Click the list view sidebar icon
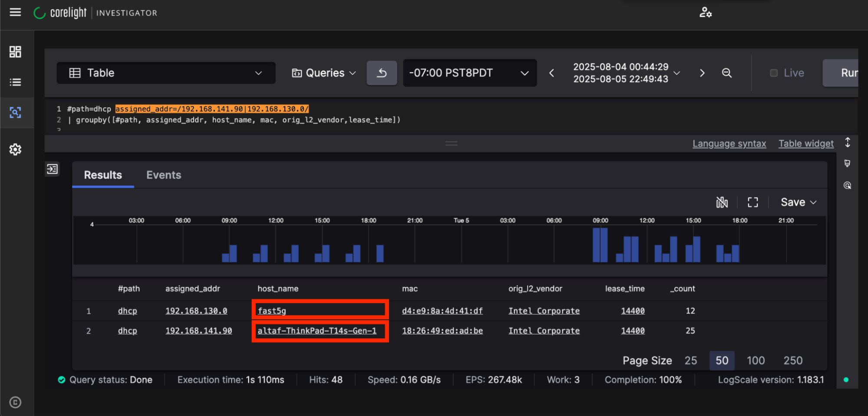 click(x=15, y=82)
